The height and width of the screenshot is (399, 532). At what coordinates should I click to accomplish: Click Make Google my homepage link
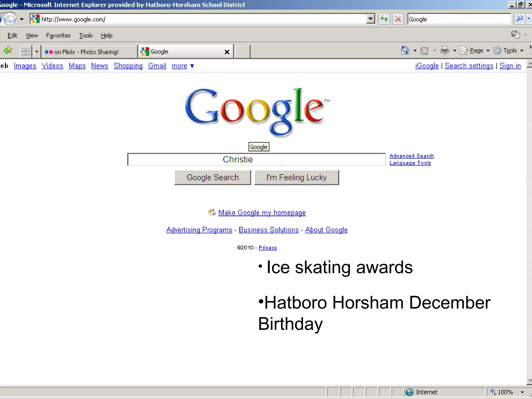262,213
